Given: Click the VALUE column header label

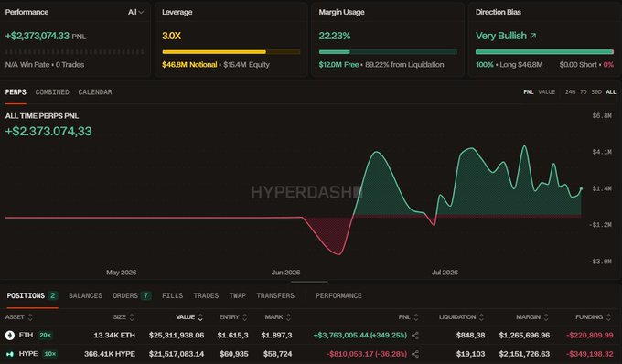Looking at the screenshot, I should (x=186, y=317).
